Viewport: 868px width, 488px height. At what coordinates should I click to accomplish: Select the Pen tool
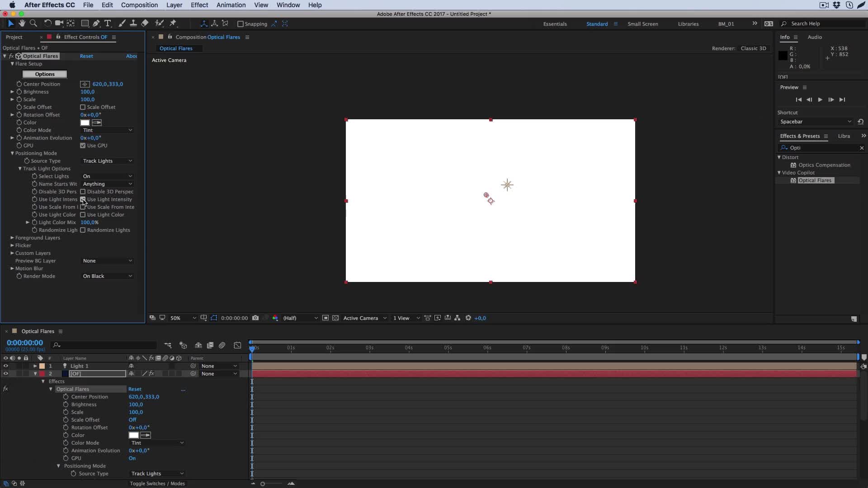coord(96,23)
